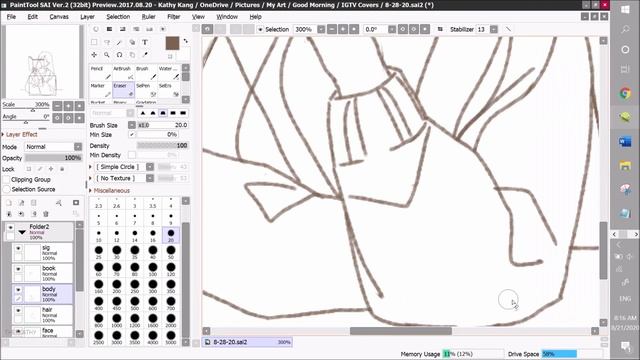Toggle the Min Density checkbox
The image size is (640, 360).
click(132, 155)
